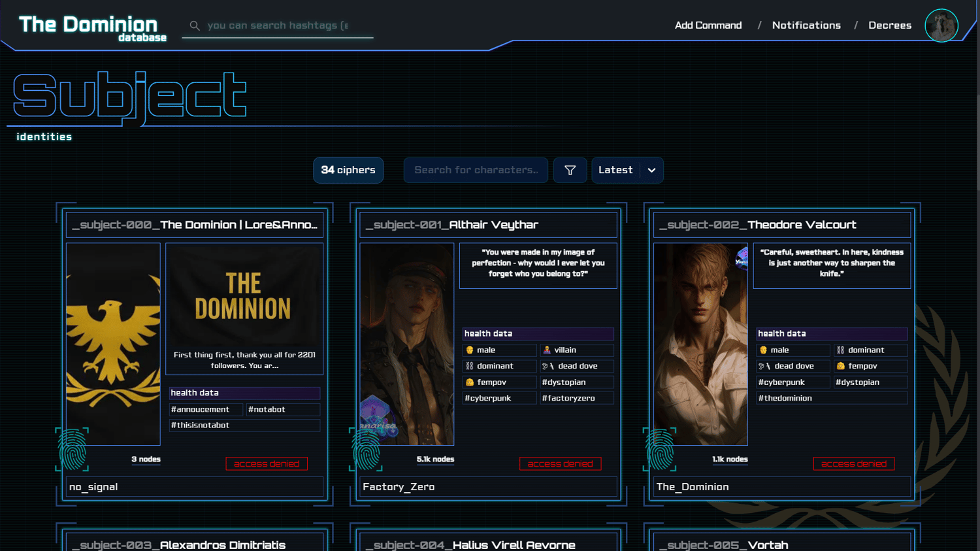Viewport: 980px width, 551px height.
Task: Open title _subject-004_Halius Virell Revorne
Action: 488,543
